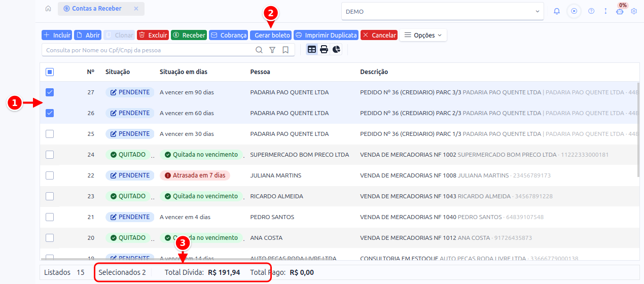This screenshot has height=284, width=644.
Task: Select the table grid view icon
Action: point(312,50)
